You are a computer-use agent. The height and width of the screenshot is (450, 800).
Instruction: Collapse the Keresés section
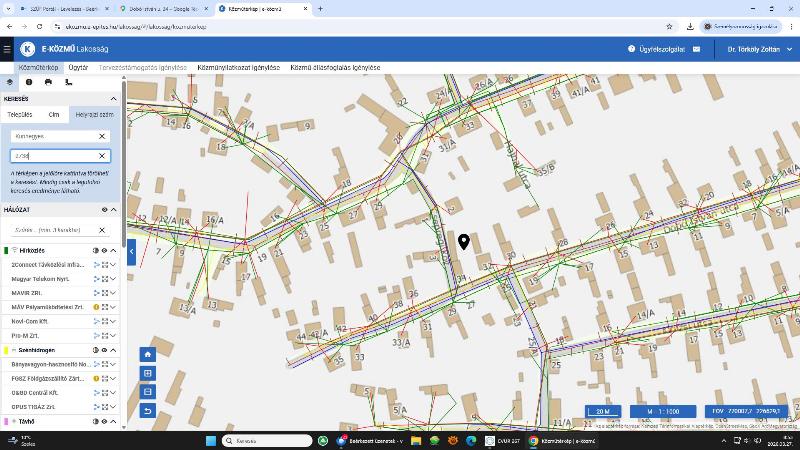(113, 99)
